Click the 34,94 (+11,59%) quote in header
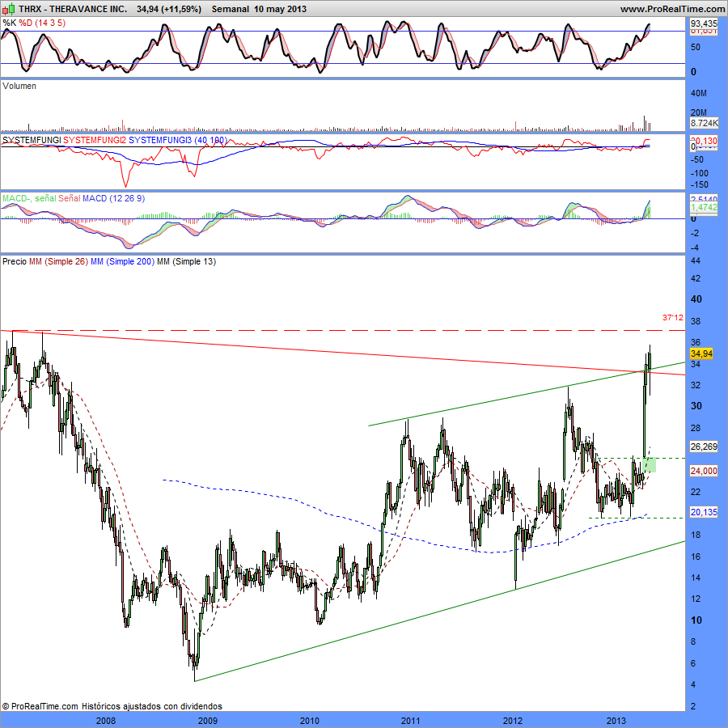 169,9
